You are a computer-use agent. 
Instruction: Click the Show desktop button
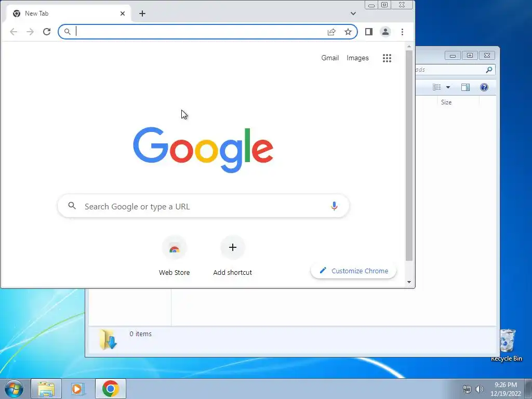click(x=528, y=389)
